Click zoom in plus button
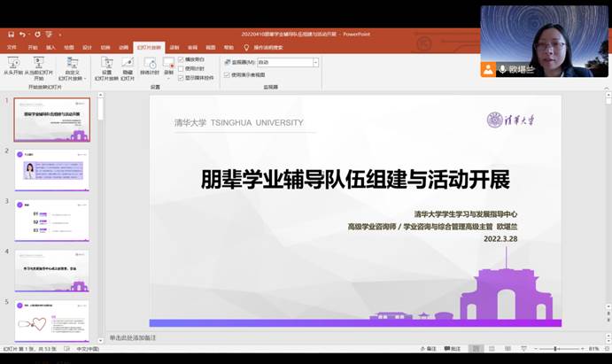 583,348
